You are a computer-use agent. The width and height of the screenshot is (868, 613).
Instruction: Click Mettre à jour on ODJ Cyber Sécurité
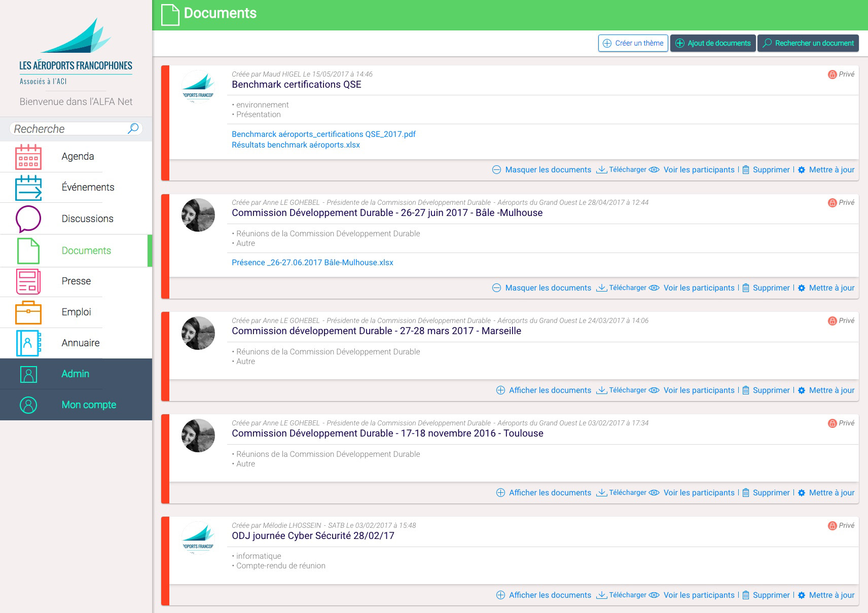click(x=831, y=595)
